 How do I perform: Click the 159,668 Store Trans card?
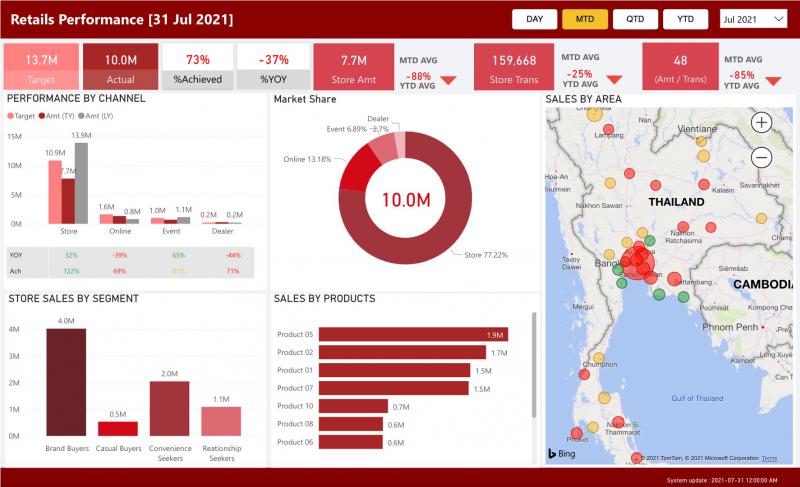(514, 67)
